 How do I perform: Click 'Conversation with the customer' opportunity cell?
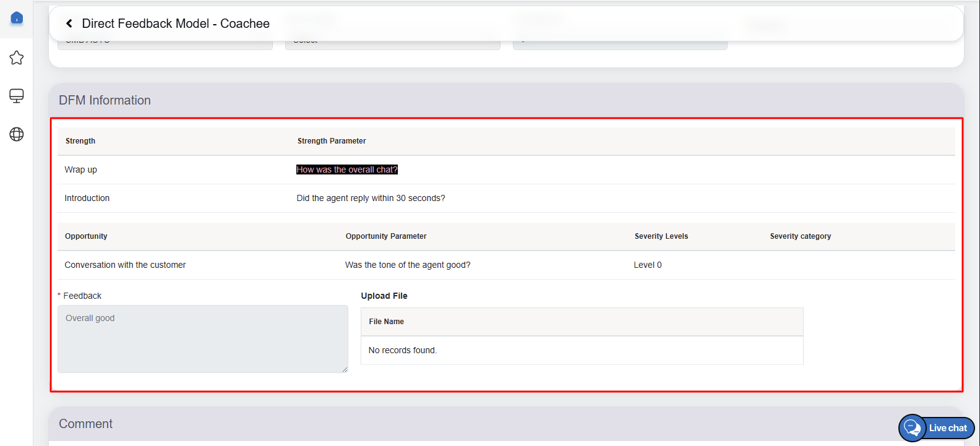pos(125,265)
